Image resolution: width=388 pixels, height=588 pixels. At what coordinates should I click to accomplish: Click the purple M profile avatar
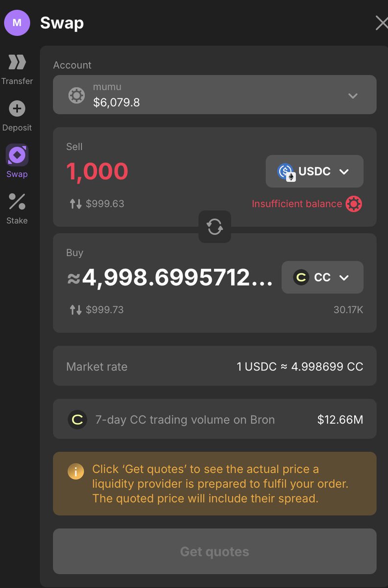click(17, 23)
